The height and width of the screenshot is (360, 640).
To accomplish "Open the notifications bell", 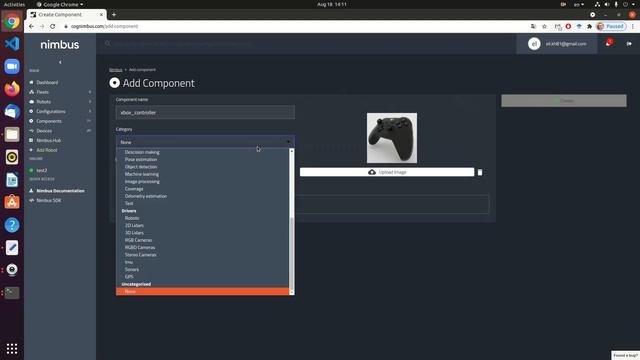I will tap(608, 43).
